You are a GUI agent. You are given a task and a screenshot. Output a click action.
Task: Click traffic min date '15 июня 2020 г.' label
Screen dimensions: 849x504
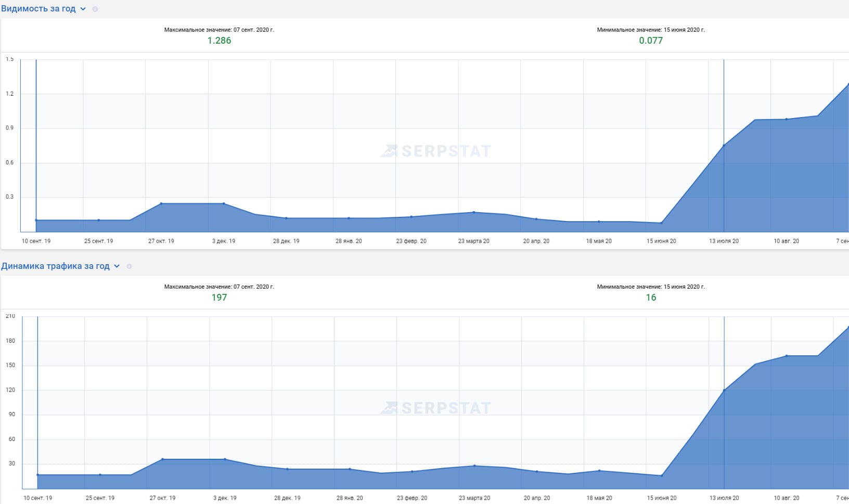(684, 287)
